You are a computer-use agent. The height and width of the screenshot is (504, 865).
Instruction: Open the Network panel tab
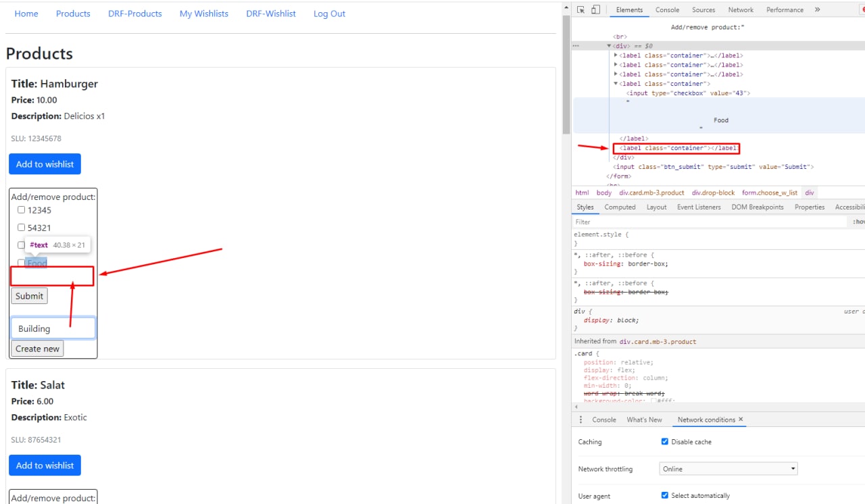coord(741,10)
